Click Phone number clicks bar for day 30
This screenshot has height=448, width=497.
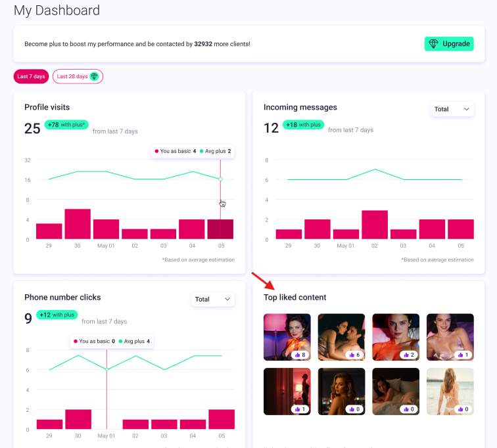(78, 419)
